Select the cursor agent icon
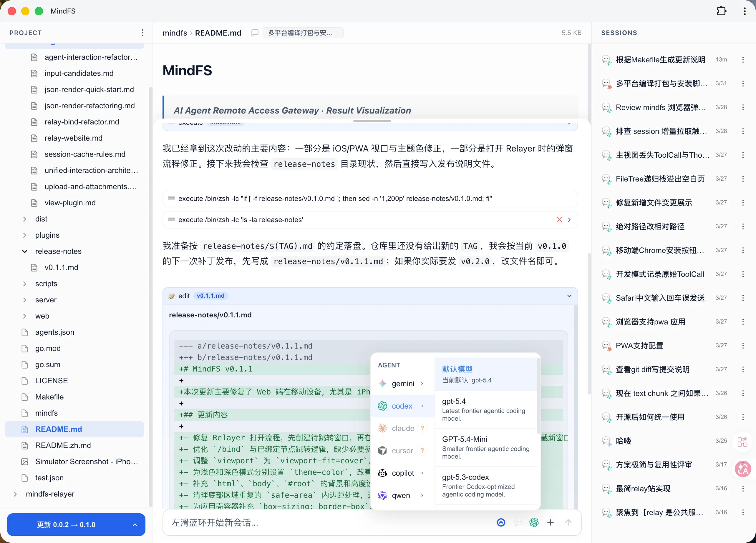Image resolution: width=756 pixels, height=543 pixels. point(382,450)
